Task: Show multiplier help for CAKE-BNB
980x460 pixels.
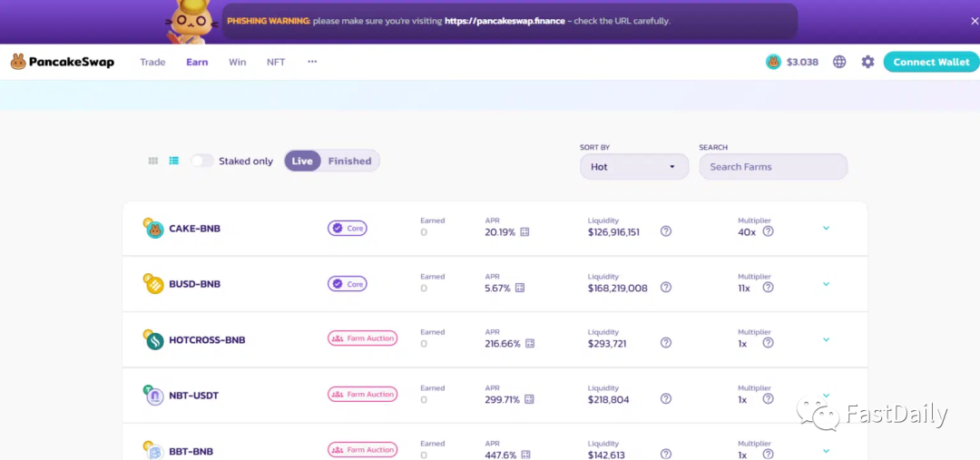Action: [x=769, y=231]
